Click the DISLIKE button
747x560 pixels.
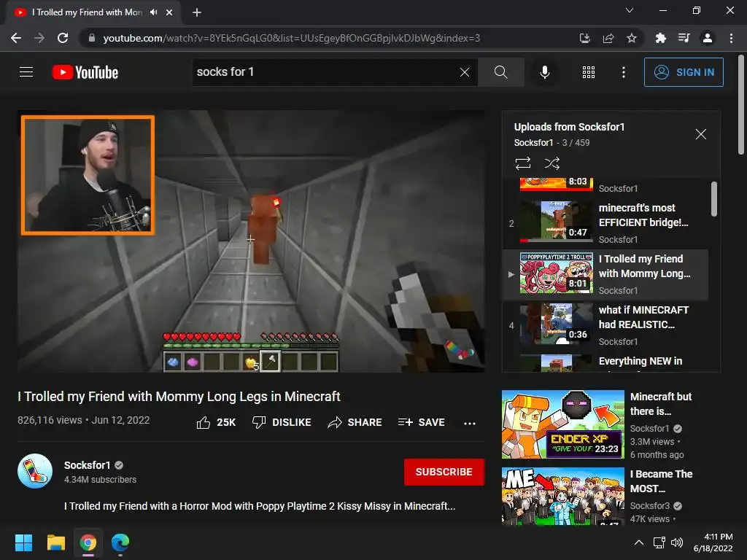(x=282, y=422)
